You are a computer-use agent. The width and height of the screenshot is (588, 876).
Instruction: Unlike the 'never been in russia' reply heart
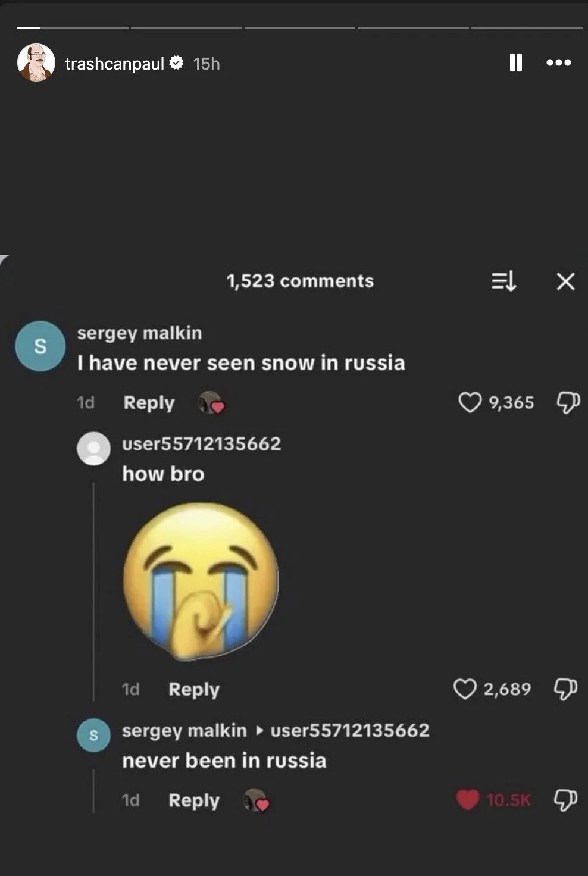[468, 800]
